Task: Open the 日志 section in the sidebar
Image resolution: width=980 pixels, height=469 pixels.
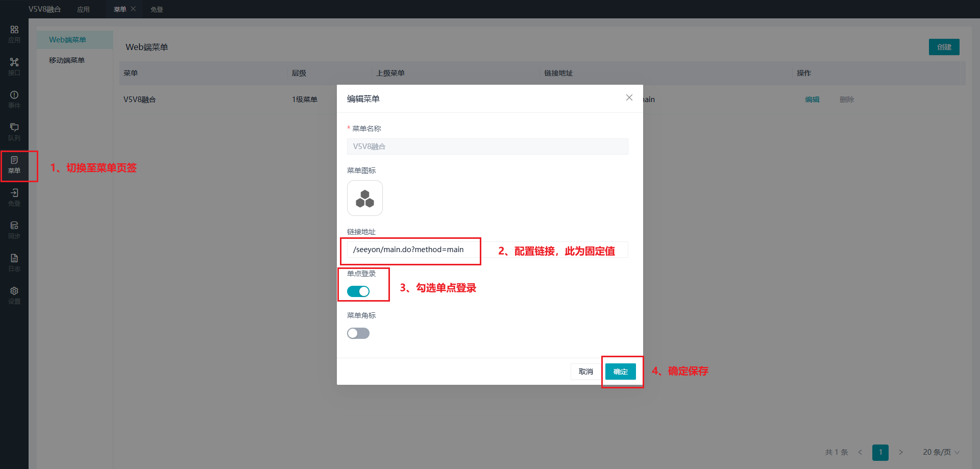Action: click(14, 263)
